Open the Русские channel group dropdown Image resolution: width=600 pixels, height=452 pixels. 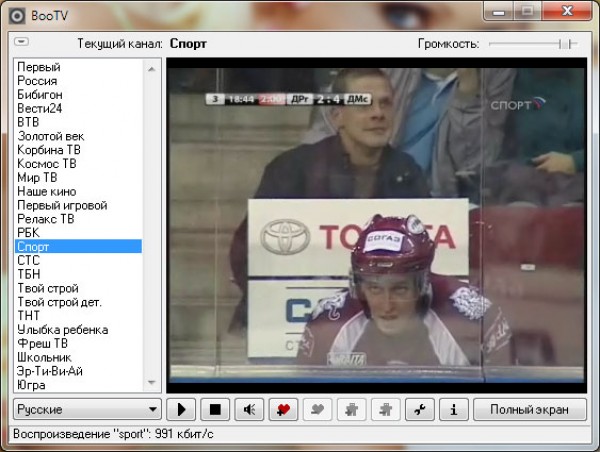pos(87,410)
